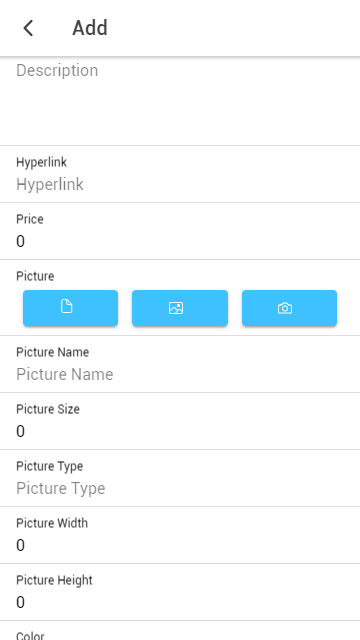Select the Price value field

click(x=180, y=241)
